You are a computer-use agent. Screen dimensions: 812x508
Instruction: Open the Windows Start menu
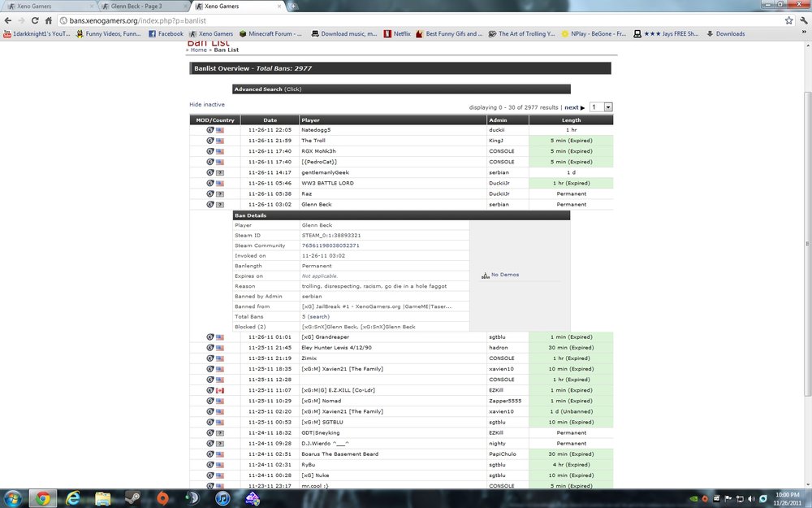(x=12, y=499)
